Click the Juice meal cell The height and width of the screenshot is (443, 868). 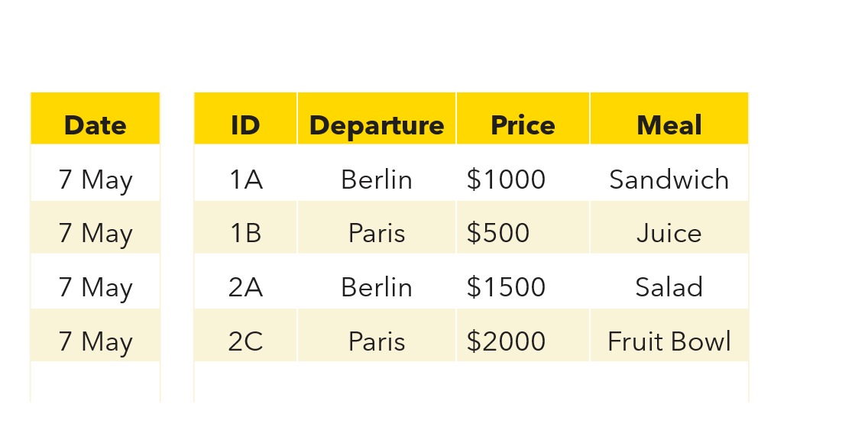669,228
